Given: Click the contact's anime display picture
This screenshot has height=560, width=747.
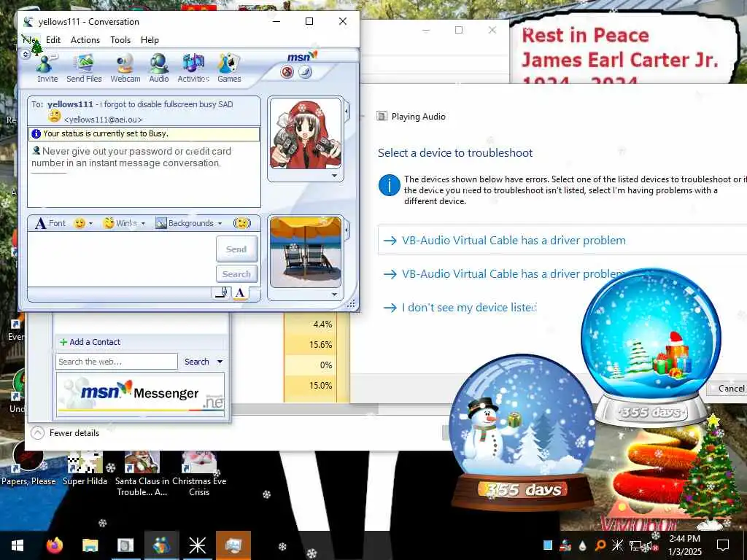Looking at the screenshot, I should tap(306, 135).
